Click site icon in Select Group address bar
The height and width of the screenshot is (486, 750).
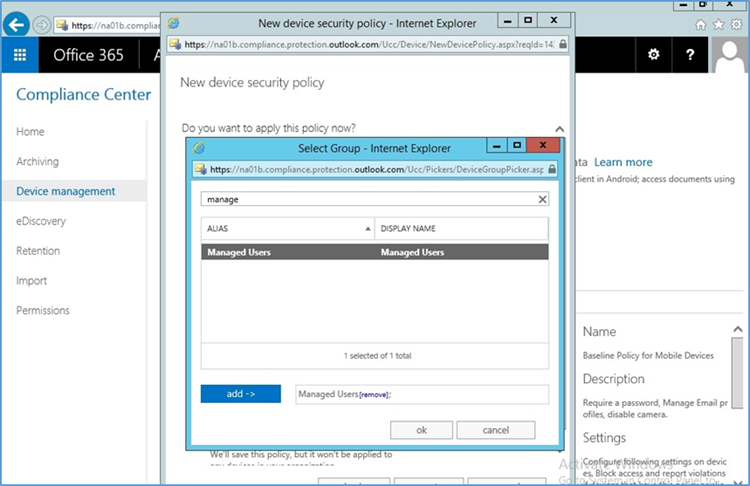coord(201,169)
